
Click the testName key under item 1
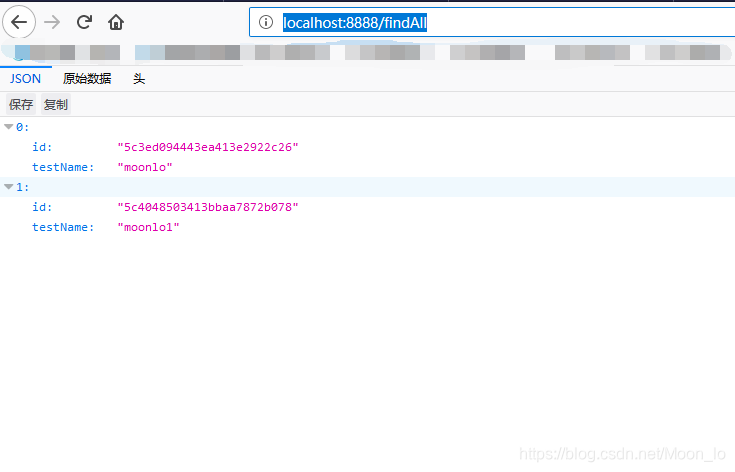tap(63, 227)
